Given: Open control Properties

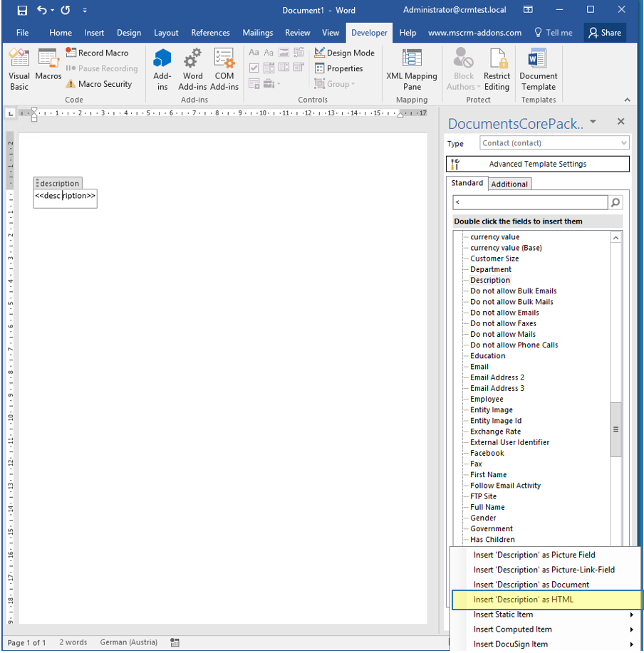Looking at the screenshot, I should point(338,68).
